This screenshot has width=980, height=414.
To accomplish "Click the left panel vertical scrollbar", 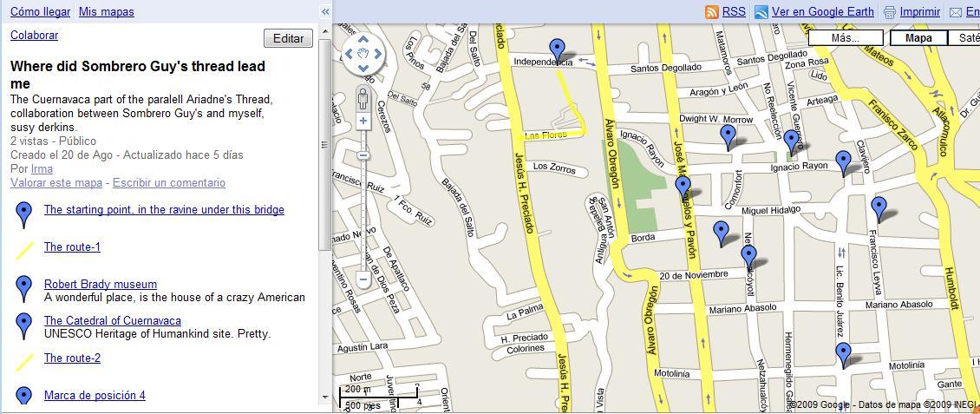I will tap(325, 139).
